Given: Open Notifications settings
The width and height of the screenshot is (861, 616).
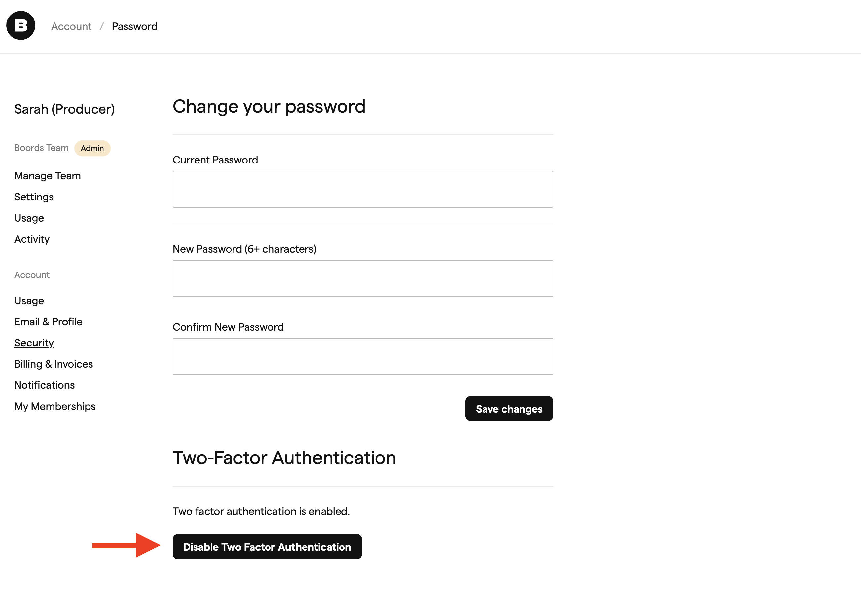Looking at the screenshot, I should [44, 385].
